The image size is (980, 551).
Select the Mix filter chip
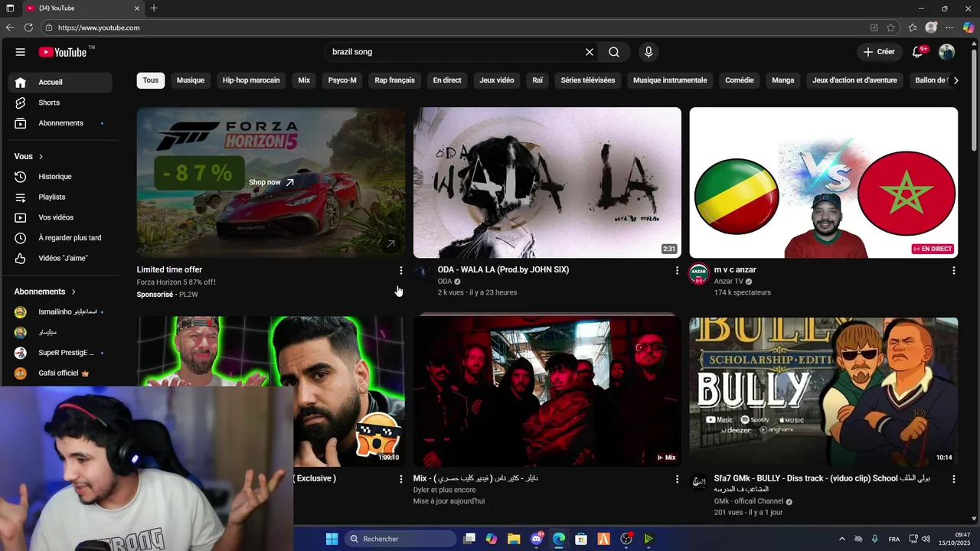[x=304, y=80]
